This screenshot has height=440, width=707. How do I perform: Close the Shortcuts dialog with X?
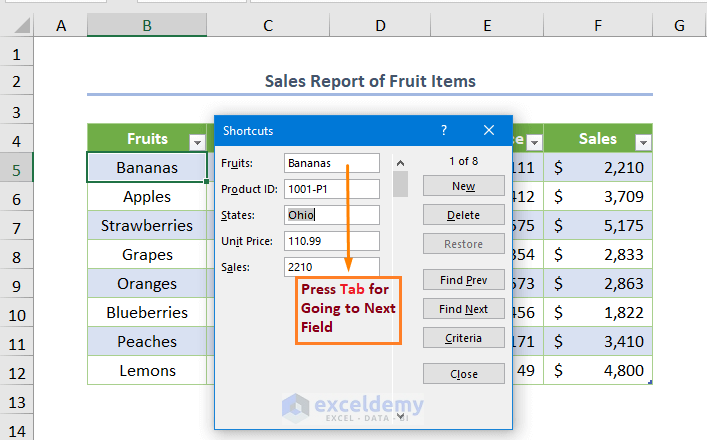489,130
